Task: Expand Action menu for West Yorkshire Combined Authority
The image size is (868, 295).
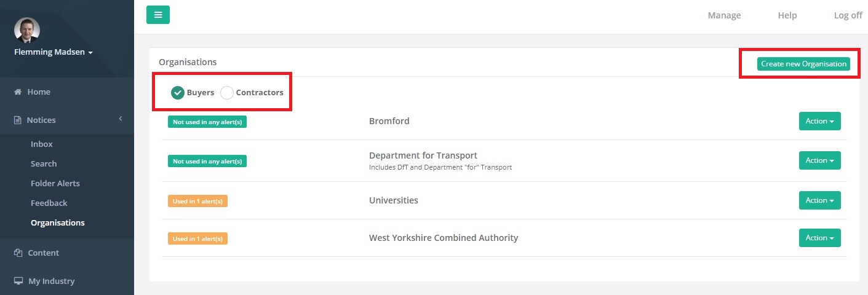Action: pos(819,238)
